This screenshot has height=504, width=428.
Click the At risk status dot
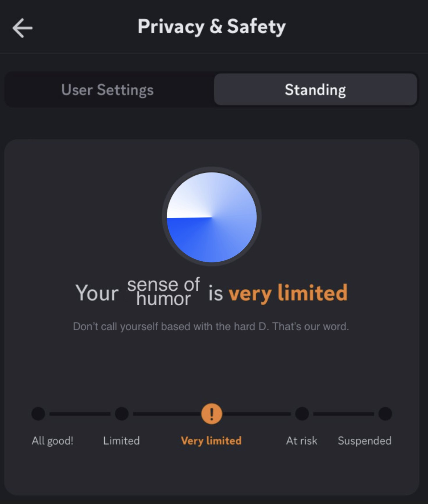pos(302,414)
